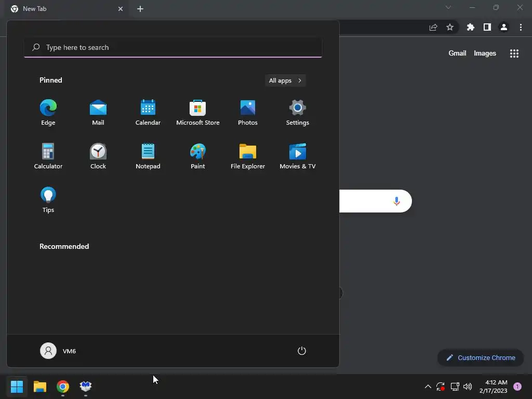The image size is (532, 399).
Task: Switch to Chrome on the taskbar
Action: pos(63,387)
